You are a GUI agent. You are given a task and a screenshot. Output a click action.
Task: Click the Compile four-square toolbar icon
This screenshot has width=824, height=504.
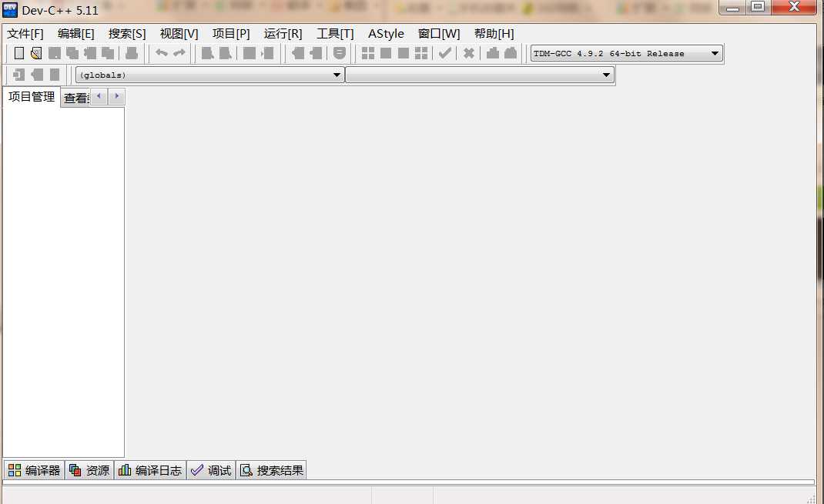click(368, 53)
